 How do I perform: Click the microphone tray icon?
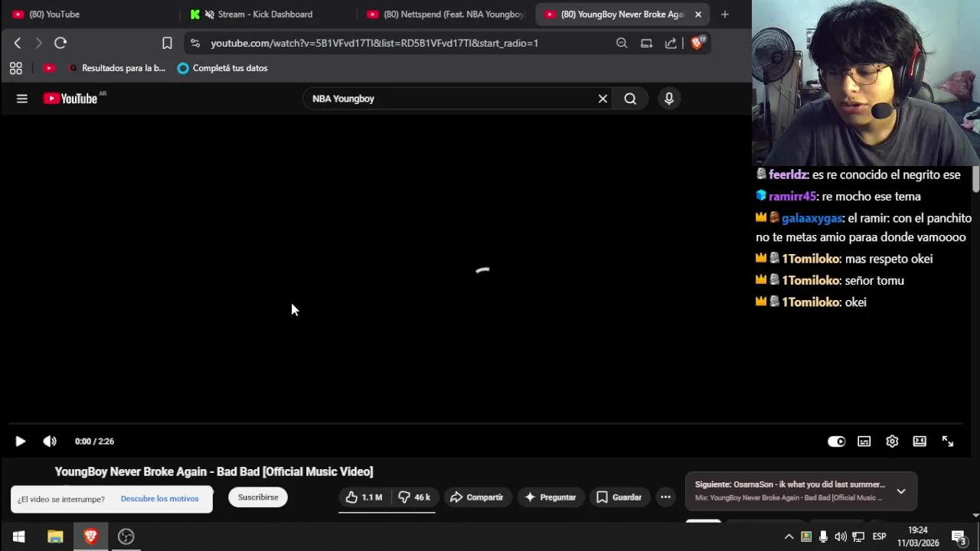click(x=823, y=536)
